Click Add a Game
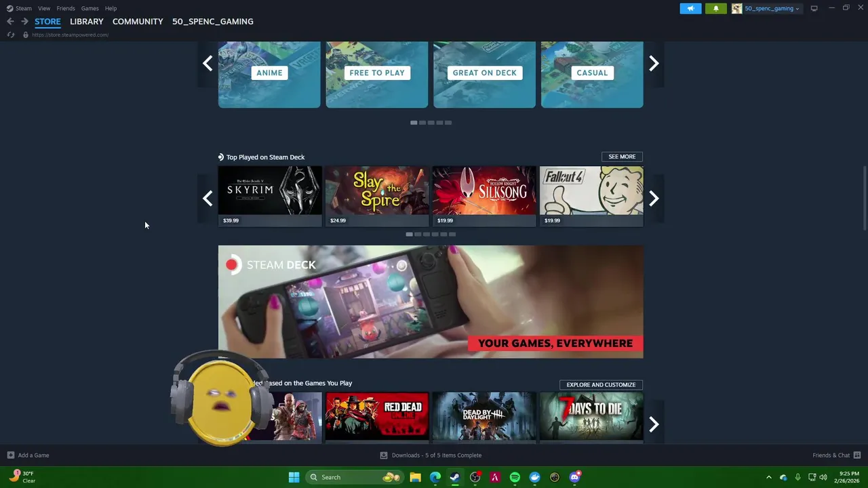The height and width of the screenshot is (488, 868). click(x=28, y=455)
